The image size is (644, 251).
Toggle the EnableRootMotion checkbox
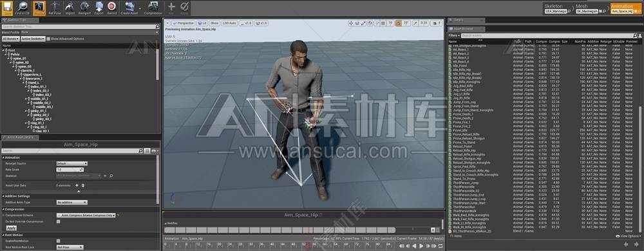59,241
